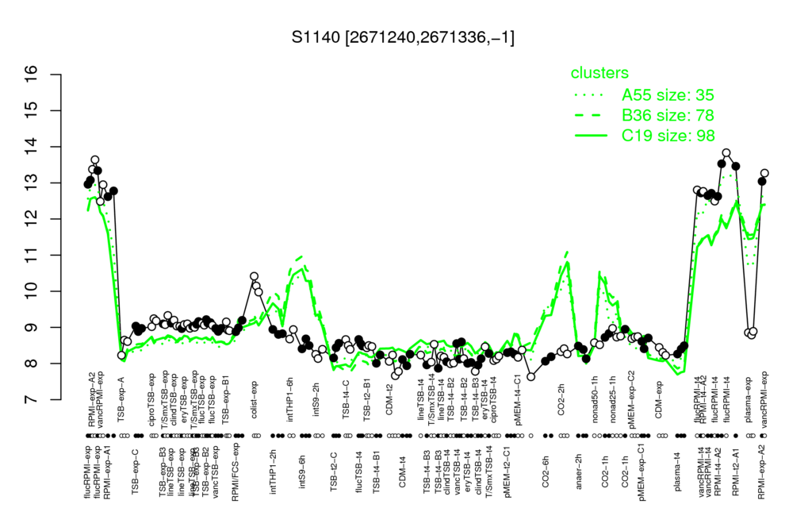The width and height of the screenshot is (812, 508).
Task: Click legend entry 'A55 size: 35'
Action: [x=668, y=95]
